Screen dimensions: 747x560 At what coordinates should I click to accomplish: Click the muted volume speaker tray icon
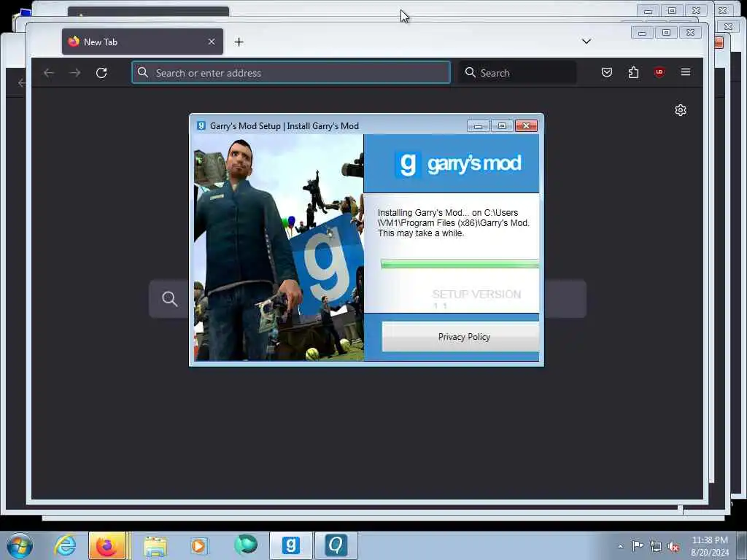[673, 547]
